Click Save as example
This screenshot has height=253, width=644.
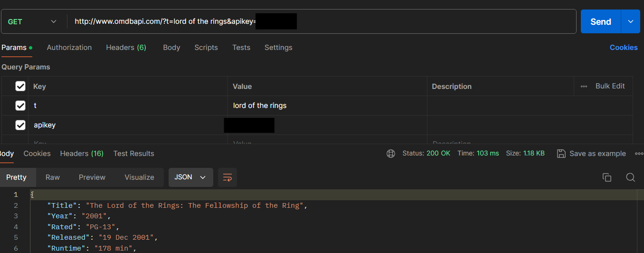(597, 154)
